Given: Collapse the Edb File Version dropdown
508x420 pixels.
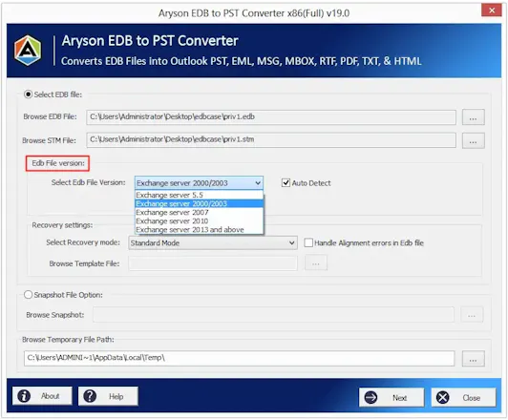Looking at the screenshot, I should click(x=258, y=183).
